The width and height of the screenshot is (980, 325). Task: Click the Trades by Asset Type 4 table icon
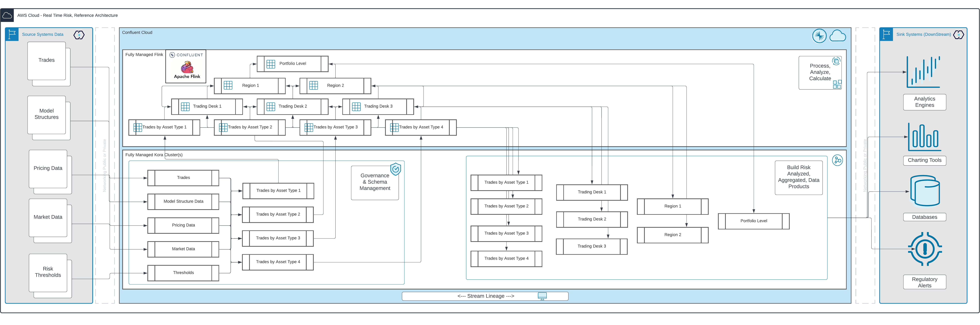[x=394, y=128]
